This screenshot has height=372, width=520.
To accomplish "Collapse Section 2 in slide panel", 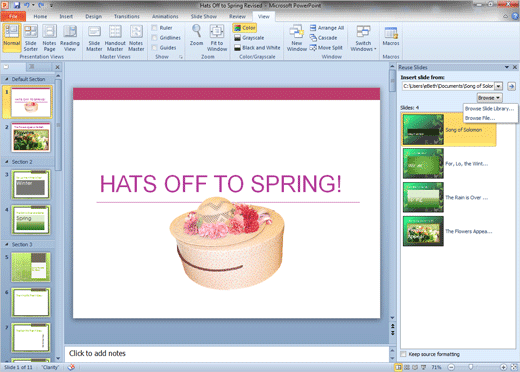I will (x=7, y=162).
